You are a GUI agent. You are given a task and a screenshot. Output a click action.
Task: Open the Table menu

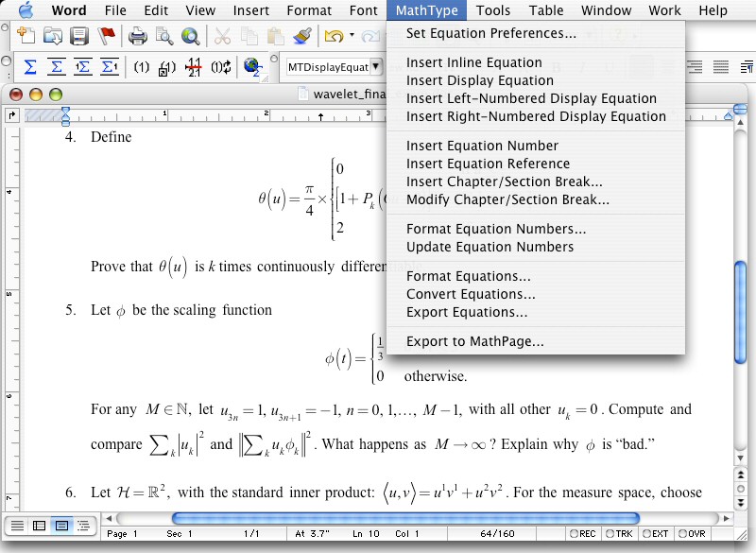pos(546,10)
